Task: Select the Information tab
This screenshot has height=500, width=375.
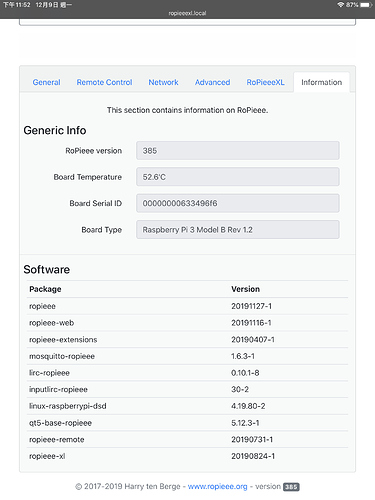Action: point(322,82)
